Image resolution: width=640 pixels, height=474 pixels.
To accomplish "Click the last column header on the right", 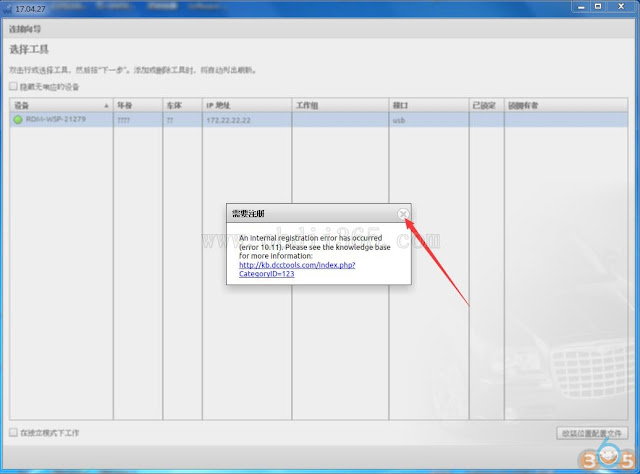I will 566,105.
